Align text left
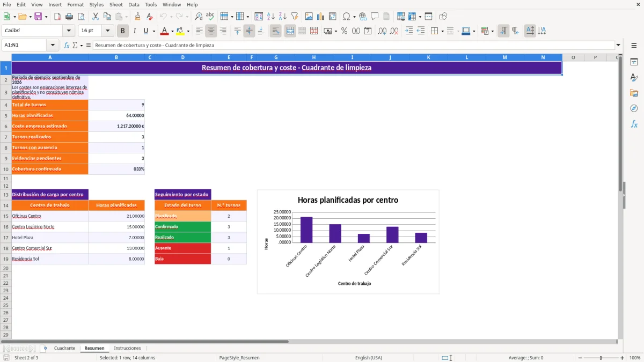This screenshot has height=362, width=644. (200, 31)
